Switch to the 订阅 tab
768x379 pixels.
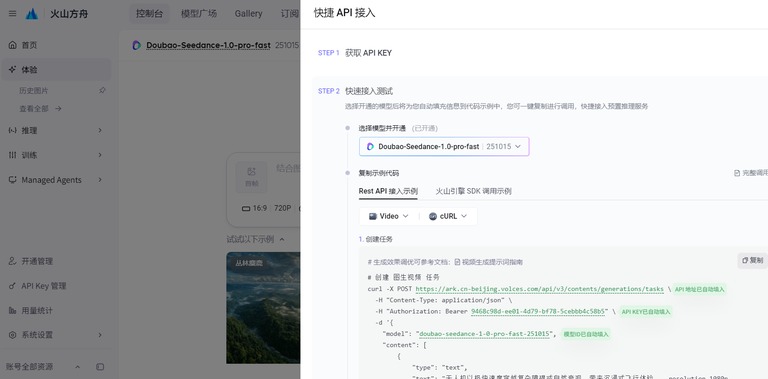click(x=289, y=14)
